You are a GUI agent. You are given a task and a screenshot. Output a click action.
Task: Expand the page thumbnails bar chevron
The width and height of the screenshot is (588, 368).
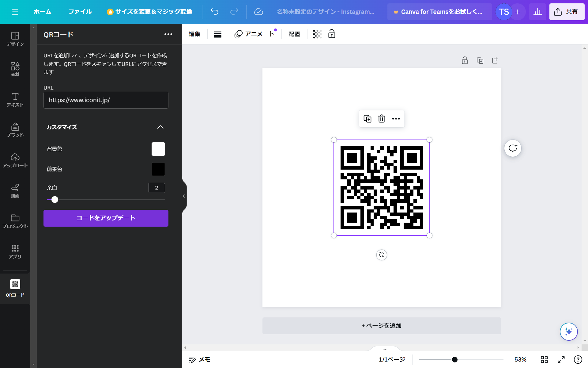click(385, 349)
